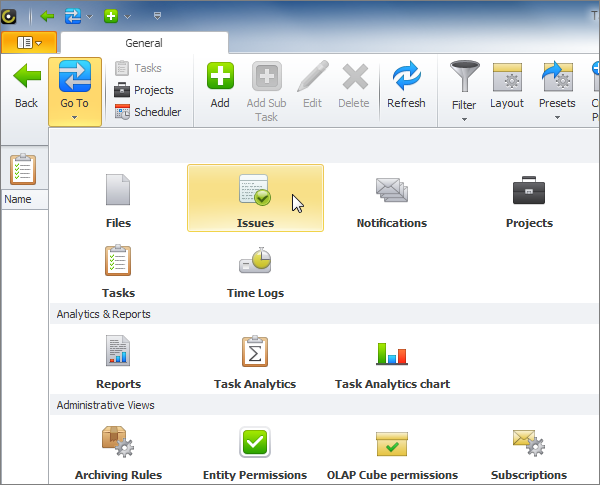
Task: Switch to the General ribbon tab
Action: click(x=144, y=43)
